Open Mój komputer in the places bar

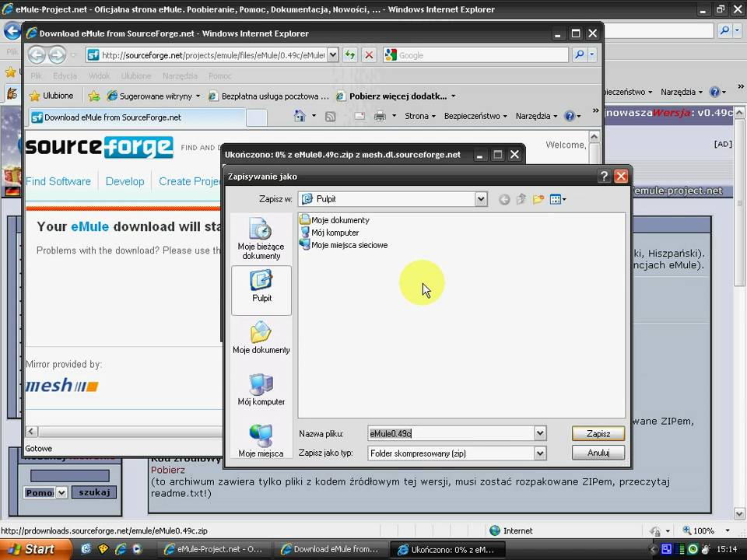[261, 390]
